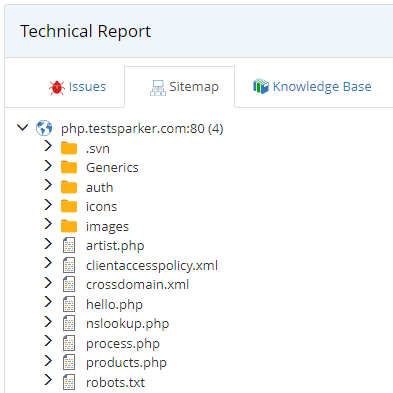Select the icons tree item label
The height and width of the screenshot is (393, 393).
tap(101, 207)
